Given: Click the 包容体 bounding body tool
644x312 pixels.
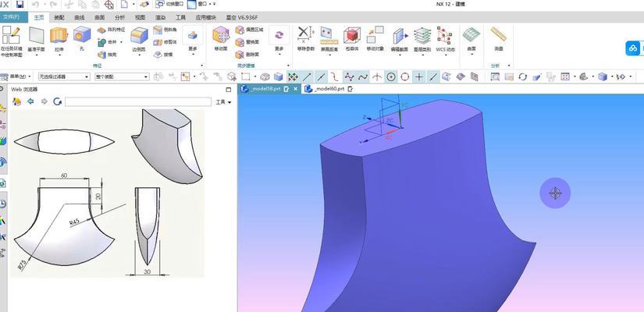Looking at the screenshot, I should [352, 38].
